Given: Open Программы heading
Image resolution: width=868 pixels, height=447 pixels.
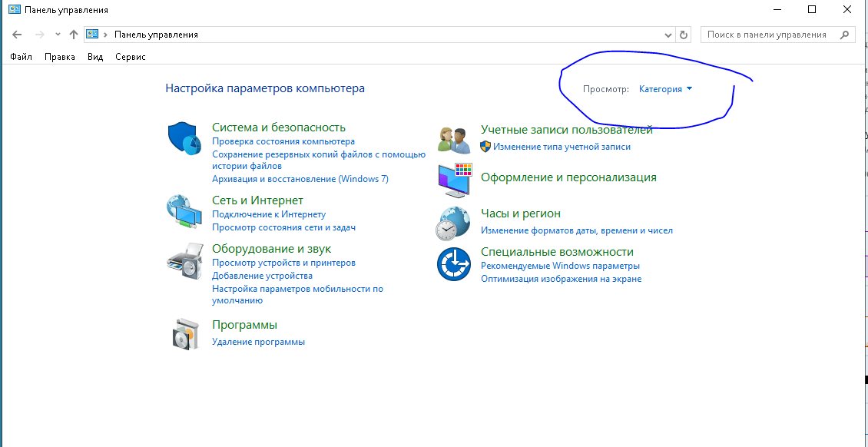Looking at the screenshot, I should [x=245, y=325].
